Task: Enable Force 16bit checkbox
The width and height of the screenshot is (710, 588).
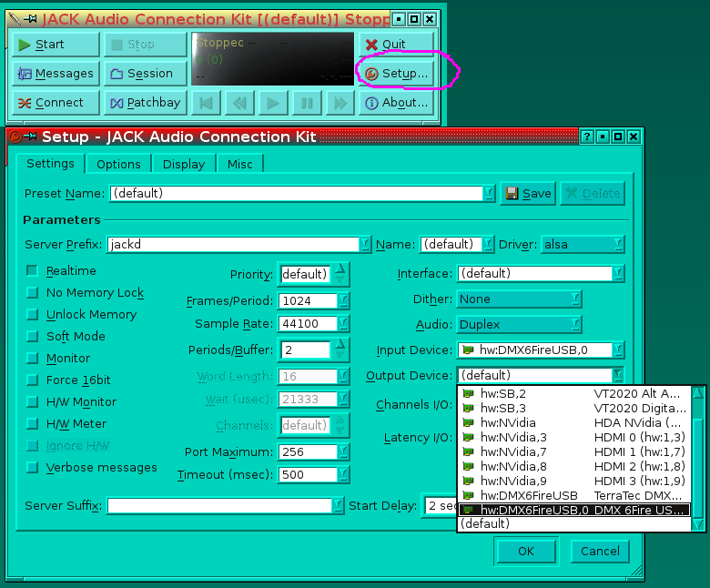Action: (x=32, y=380)
